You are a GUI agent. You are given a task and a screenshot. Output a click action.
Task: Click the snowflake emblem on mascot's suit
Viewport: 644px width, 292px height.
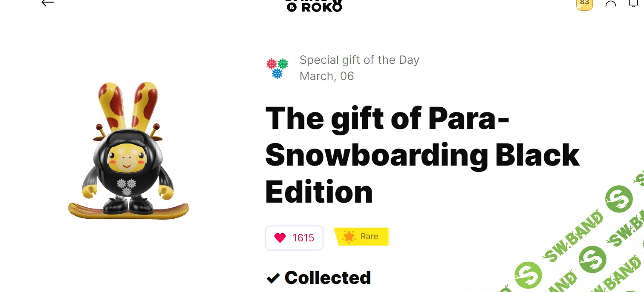click(x=127, y=186)
